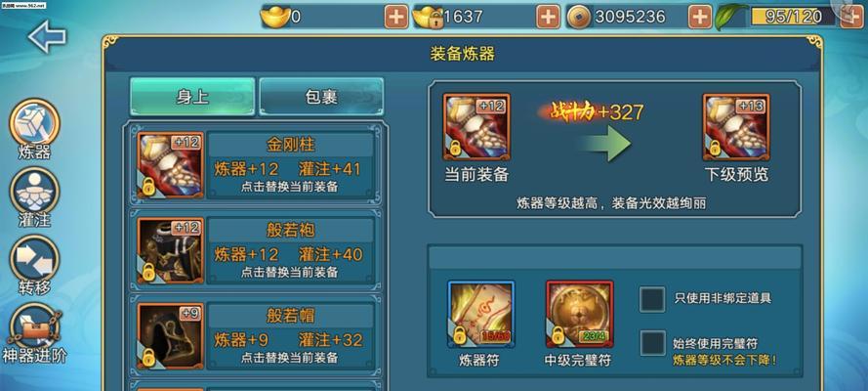Image resolution: width=868 pixels, height=391 pixels.
Task: Open the 灌注 sidebar icon
Action: (x=34, y=191)
